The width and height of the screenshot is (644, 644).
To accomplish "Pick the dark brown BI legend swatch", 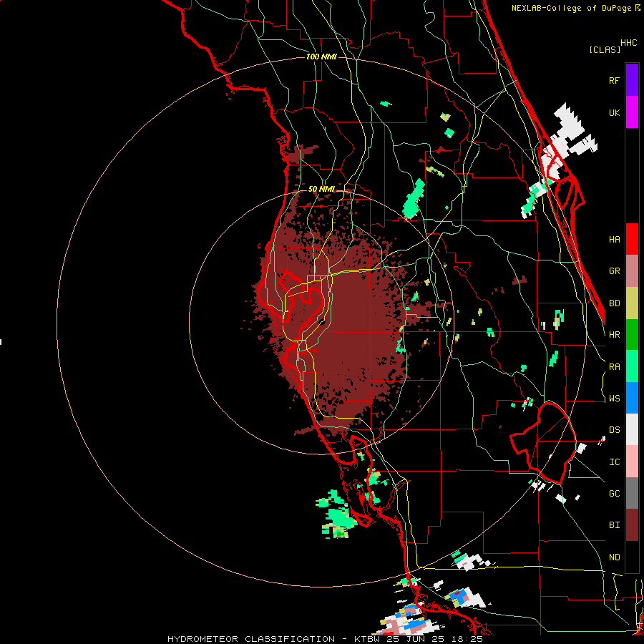I will coord(632,525).
